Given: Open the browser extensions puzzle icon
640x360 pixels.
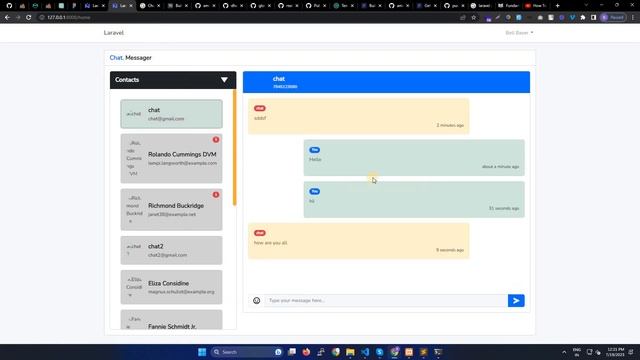Looking at the screenshot, I should 583,18.
